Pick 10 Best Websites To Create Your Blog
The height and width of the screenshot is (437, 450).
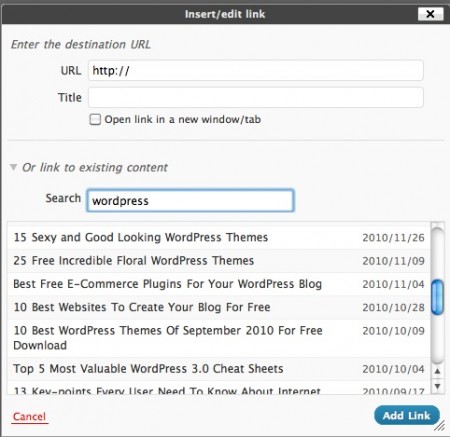(x=219, y=307)
